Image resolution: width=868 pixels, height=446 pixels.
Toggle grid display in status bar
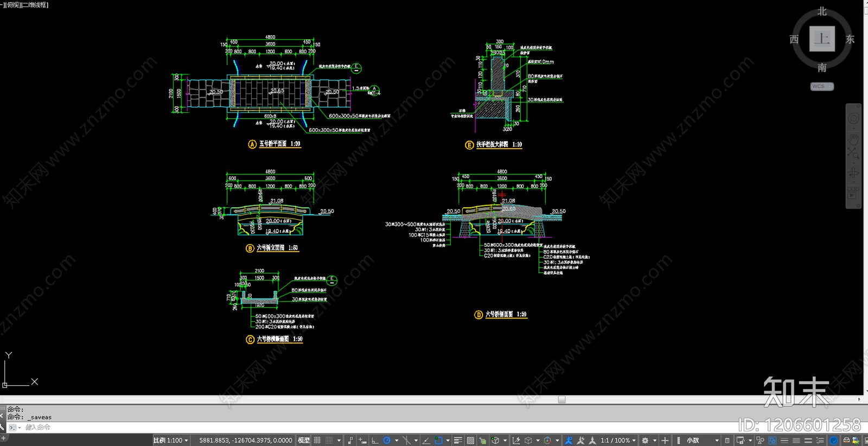click(x=318, y=441)
